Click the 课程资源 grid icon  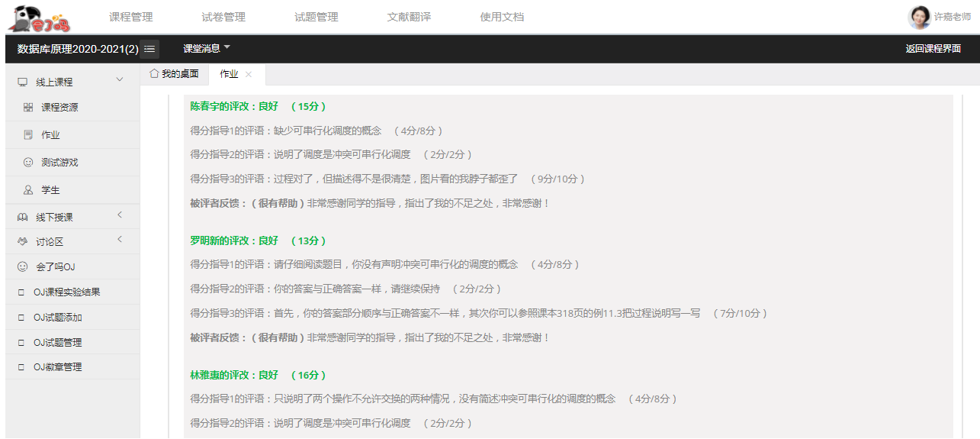pos(28,108)
